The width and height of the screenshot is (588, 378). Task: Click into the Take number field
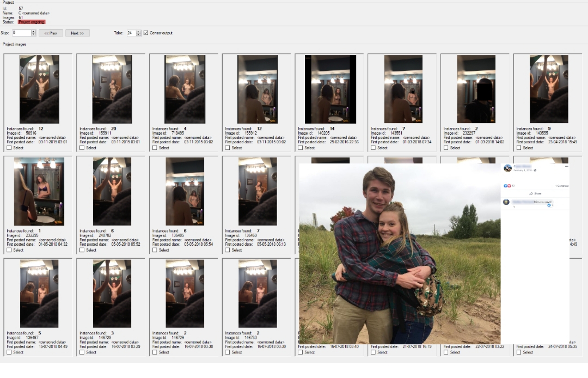pos(131,33)
